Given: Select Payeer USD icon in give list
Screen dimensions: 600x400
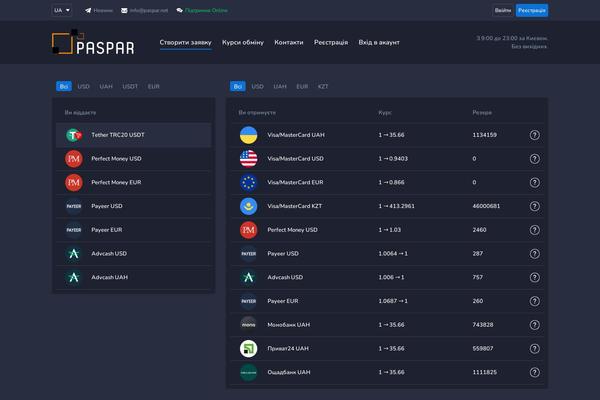Looking at the screenshot, I should click(x=74, y=206).
